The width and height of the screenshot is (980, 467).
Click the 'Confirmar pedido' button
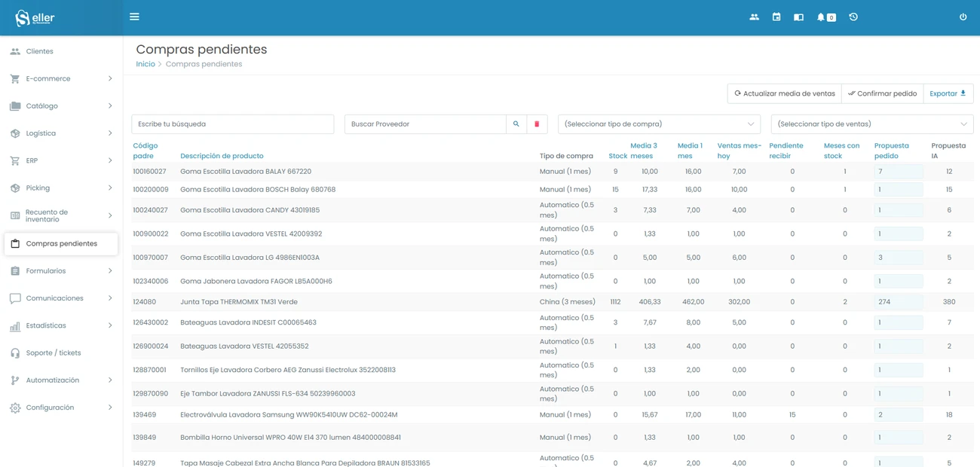pyautogui.click(x=882, y=93)
